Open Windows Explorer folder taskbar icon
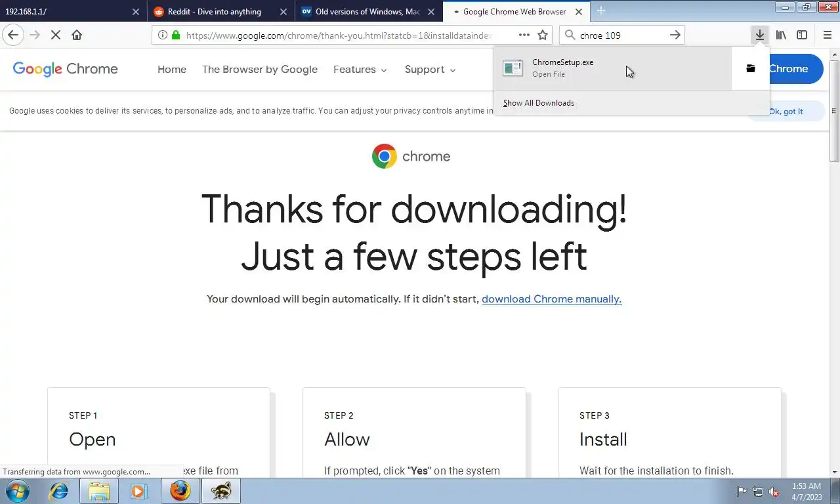840x504 pixels. pyautogui.click(x=99, y=491)
